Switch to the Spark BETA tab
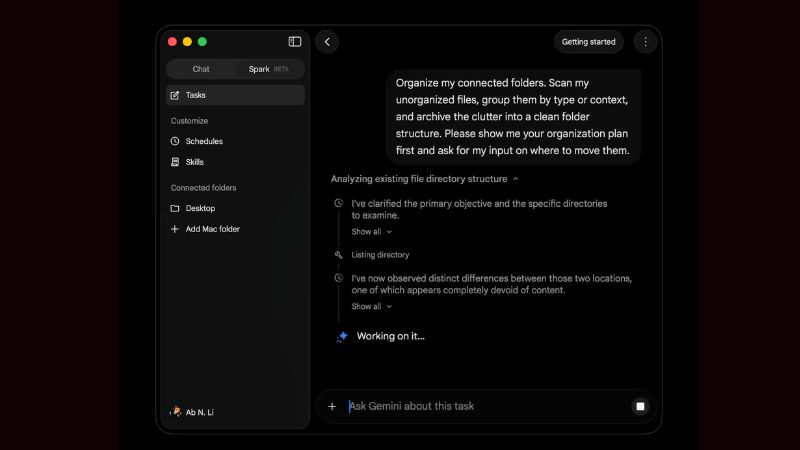This screenshot has width=800, height=450. pyautogui.click(x=269, y=69)
